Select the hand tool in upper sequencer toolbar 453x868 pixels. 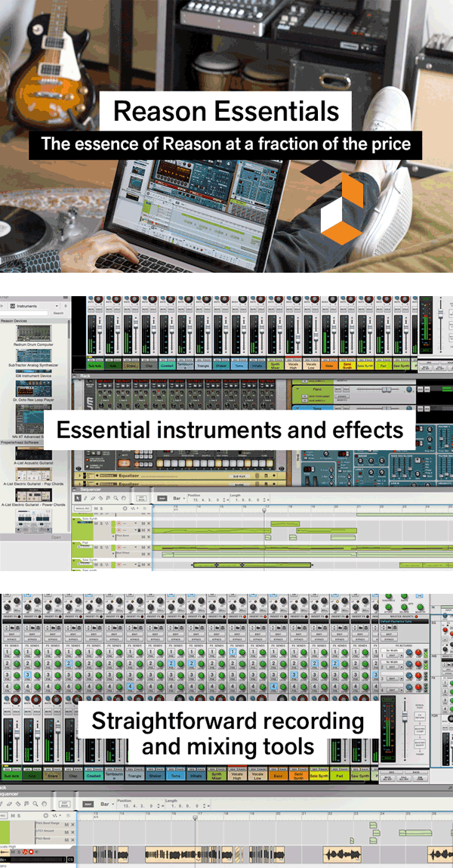[123, 499]
